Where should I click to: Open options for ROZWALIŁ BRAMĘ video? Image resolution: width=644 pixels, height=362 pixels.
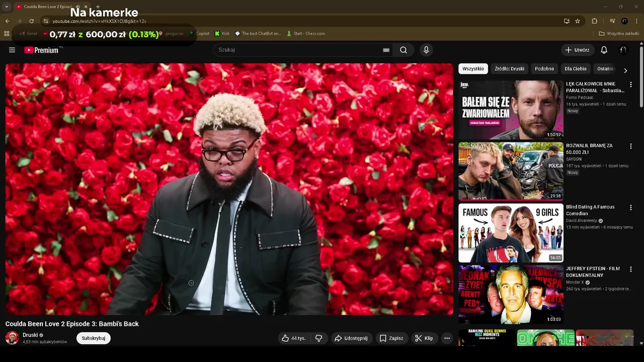pyautogui.click(x=630, y=146)
